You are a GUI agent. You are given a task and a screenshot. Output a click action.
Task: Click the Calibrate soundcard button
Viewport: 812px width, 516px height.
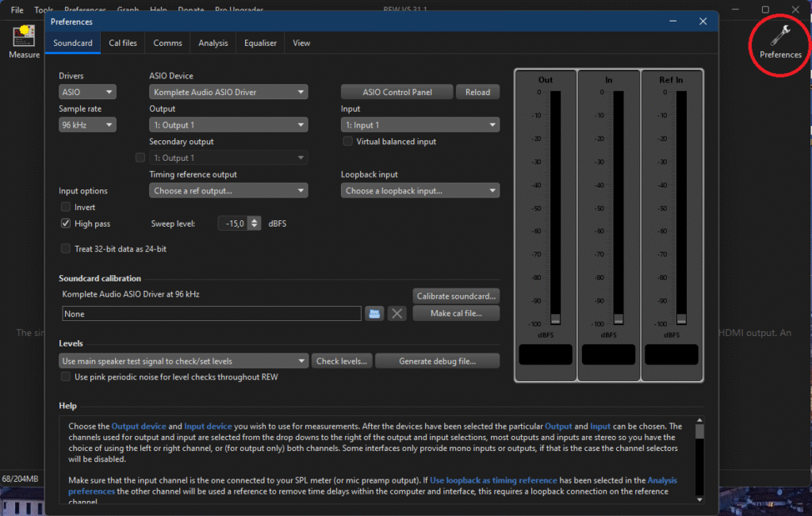tap(457, 296)
